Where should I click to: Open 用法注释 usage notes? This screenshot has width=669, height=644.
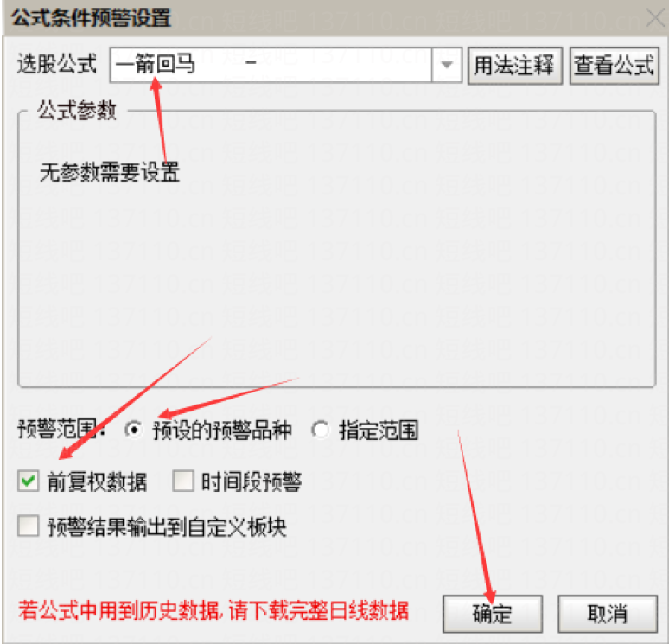click(x=515, y=66)
